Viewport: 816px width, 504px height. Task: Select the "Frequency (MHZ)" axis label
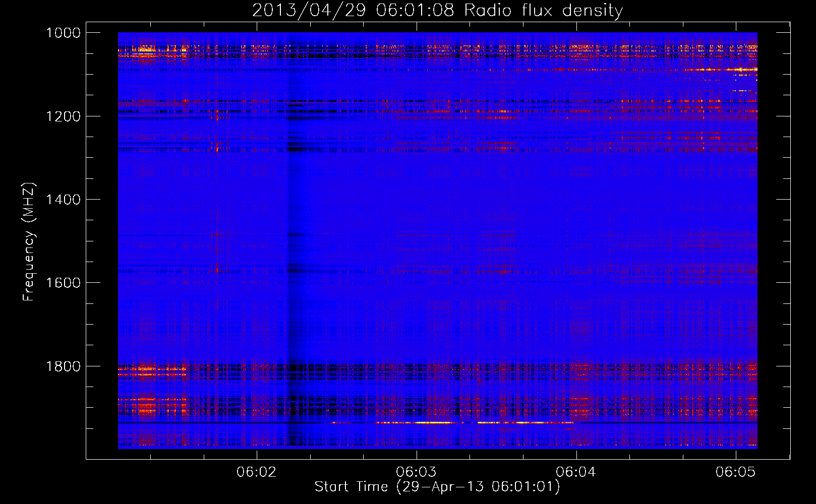click(29, 242)
